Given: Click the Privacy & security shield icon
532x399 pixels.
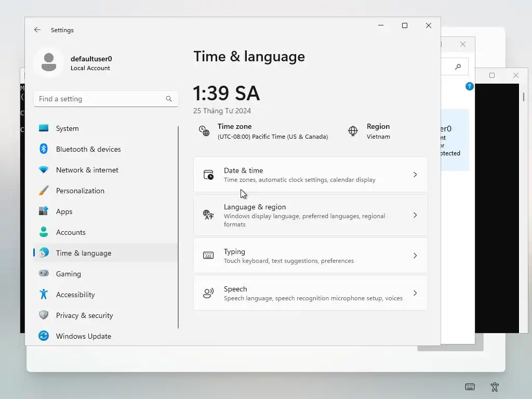Looking at the screenshot, I should (x=44, y=315).
